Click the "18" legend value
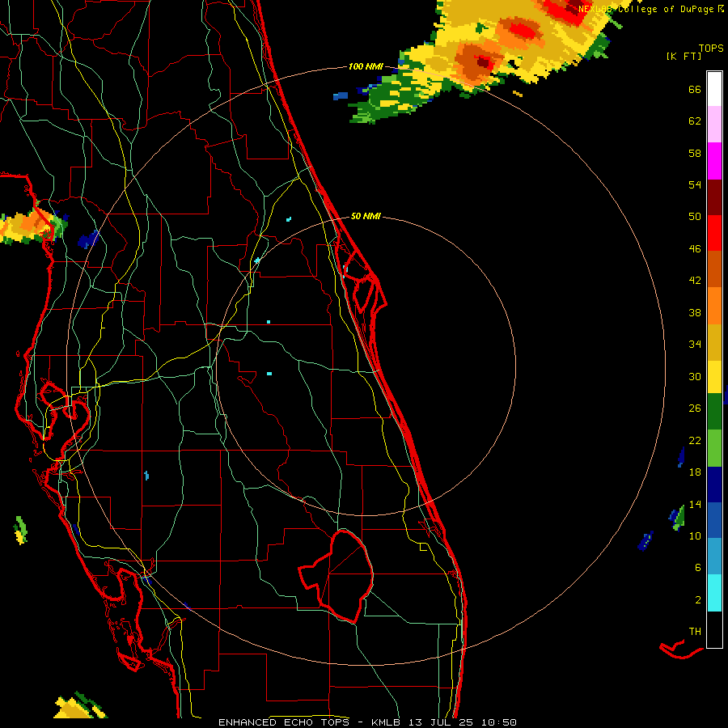The height and width of the screenshot is (728, 728). click(695, 472)
